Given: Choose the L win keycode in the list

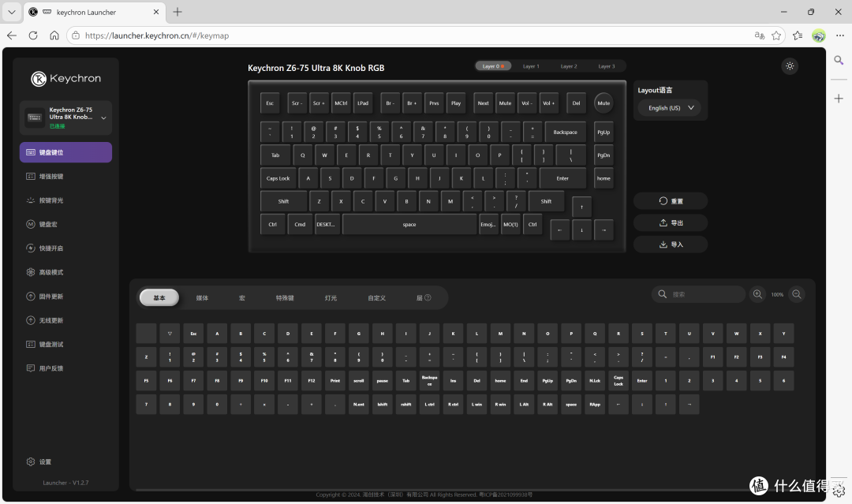Looking at the screenshot, I should click(476, 405).
